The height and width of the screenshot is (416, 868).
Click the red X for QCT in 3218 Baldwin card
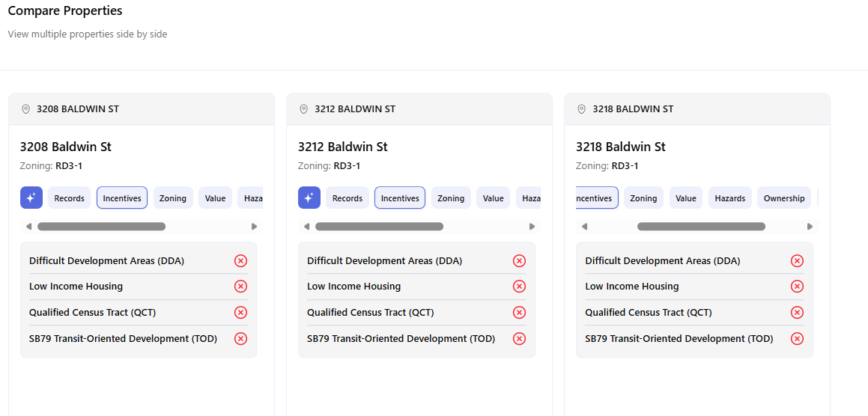[x=797, y=313]
